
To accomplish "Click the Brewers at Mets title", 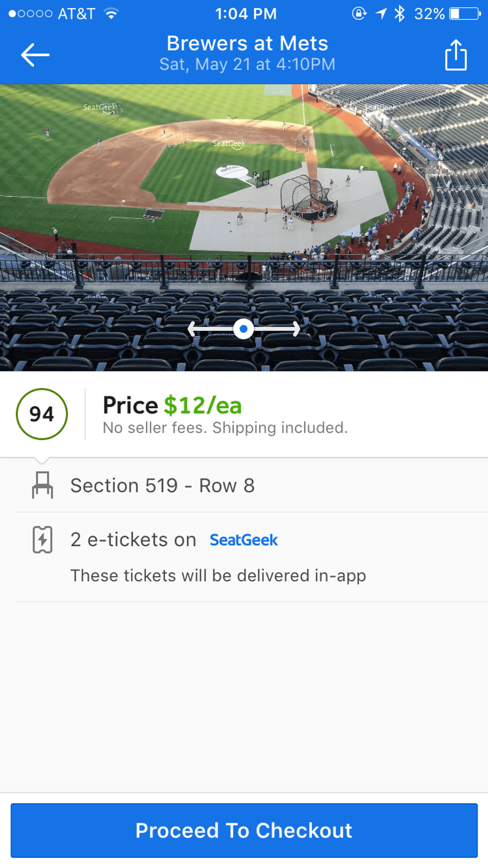I will 247,44.
